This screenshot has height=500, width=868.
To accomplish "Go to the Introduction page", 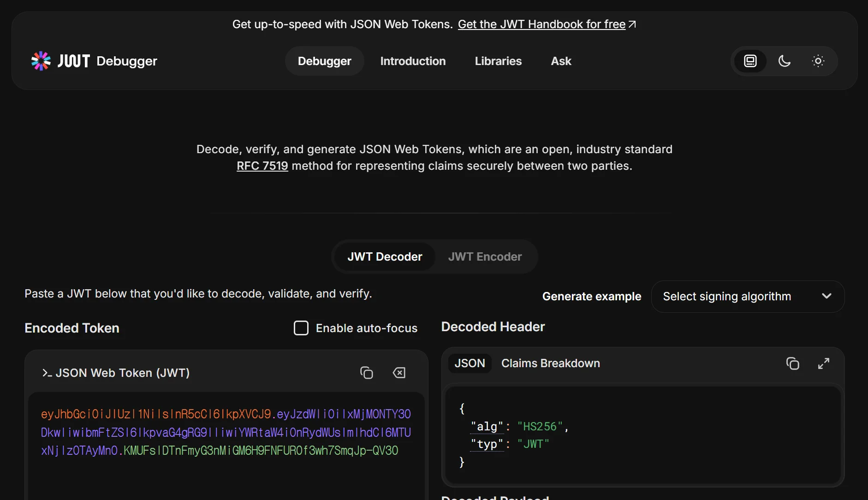I will pos(413,61).
